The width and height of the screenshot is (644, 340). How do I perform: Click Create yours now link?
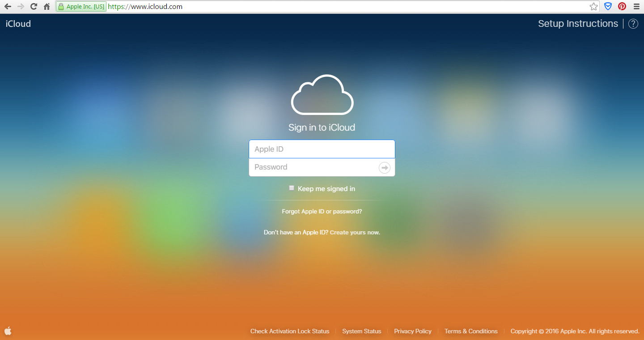click(x=355, y=233)
